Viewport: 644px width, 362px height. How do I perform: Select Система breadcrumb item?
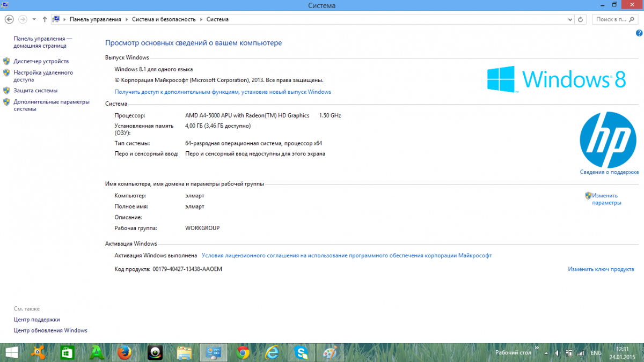(218, 19)
